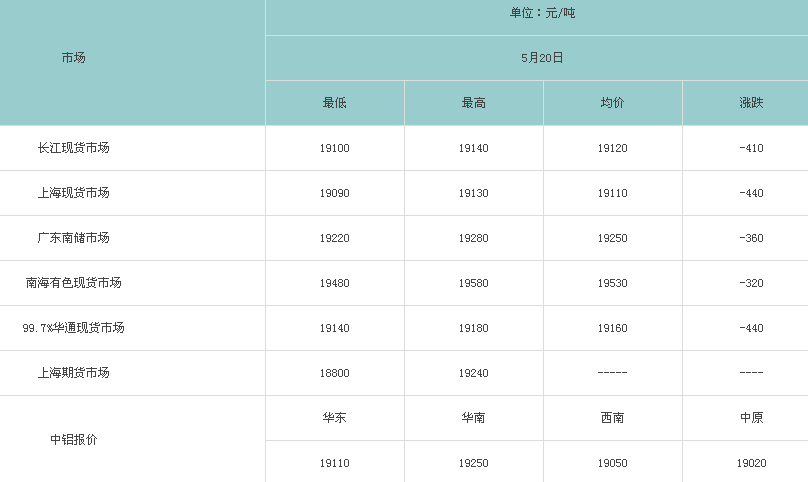Click the 中原 price value 19020
The height and width of the screenshot is (482, 808).
[x=751, y=463]
